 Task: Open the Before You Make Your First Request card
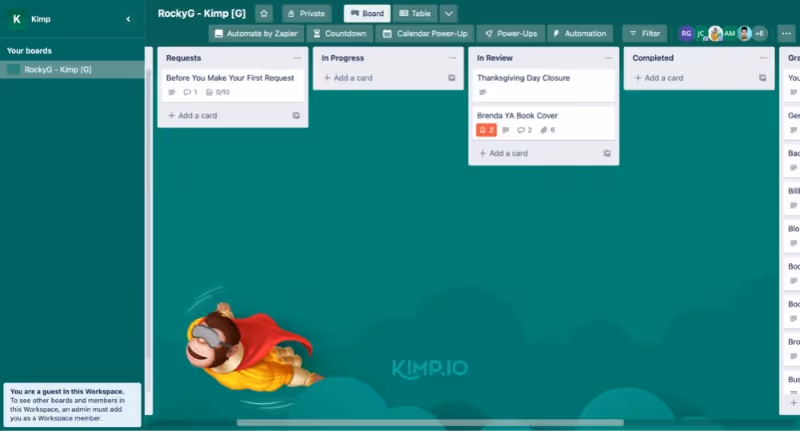(x=233, y=85)
